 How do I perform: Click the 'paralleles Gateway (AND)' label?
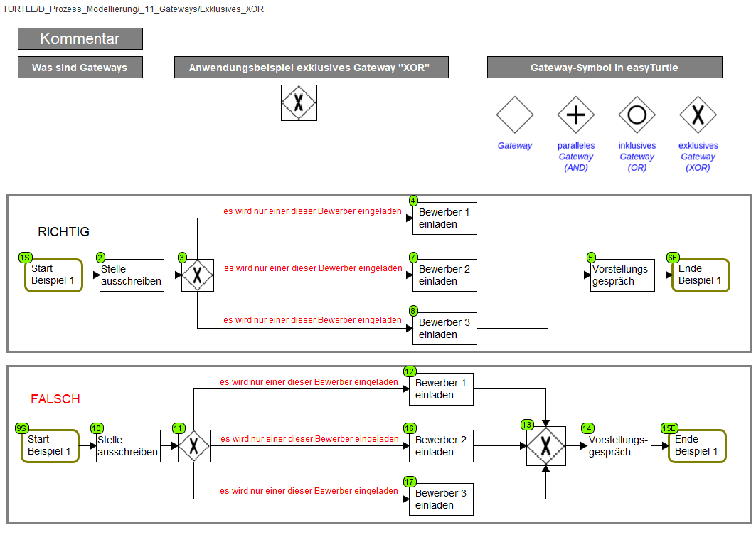point(575,157)
